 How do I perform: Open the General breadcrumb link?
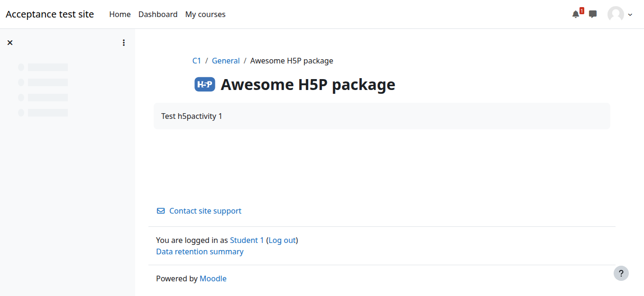pos(226,61)
